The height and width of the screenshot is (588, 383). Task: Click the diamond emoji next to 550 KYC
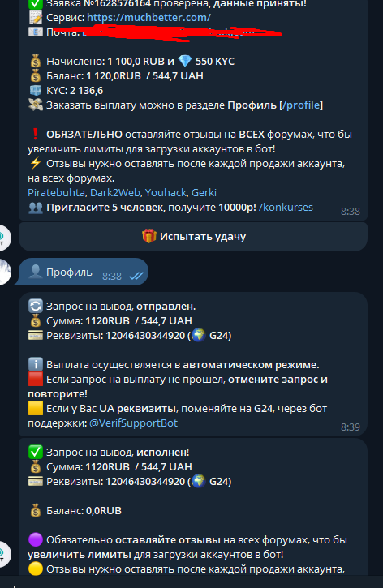tap(184, 61)
